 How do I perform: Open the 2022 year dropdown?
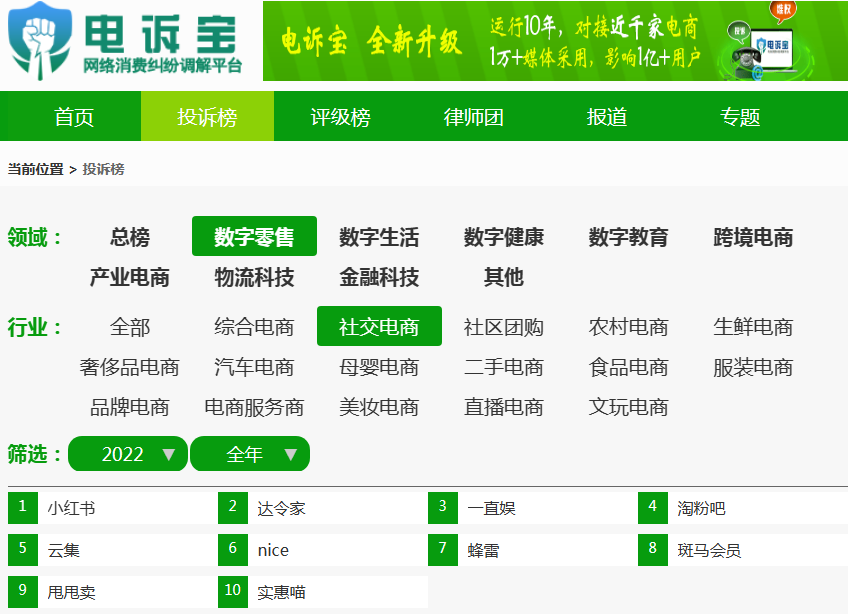128,454
